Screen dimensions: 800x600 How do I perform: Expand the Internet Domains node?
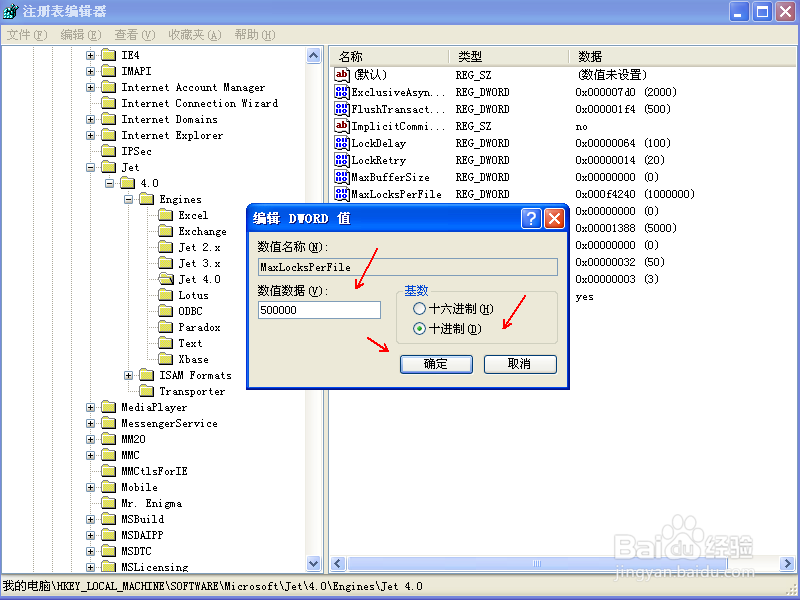(90, 119)
